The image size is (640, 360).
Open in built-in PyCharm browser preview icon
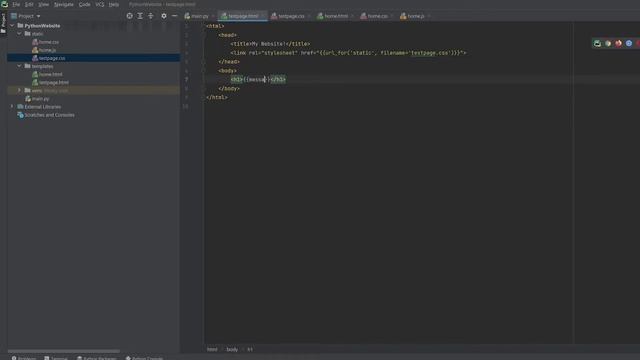tap(597, 43)
